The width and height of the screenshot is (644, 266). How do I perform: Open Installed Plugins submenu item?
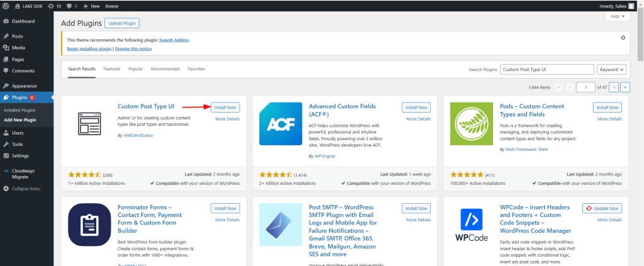click(19, 110)
